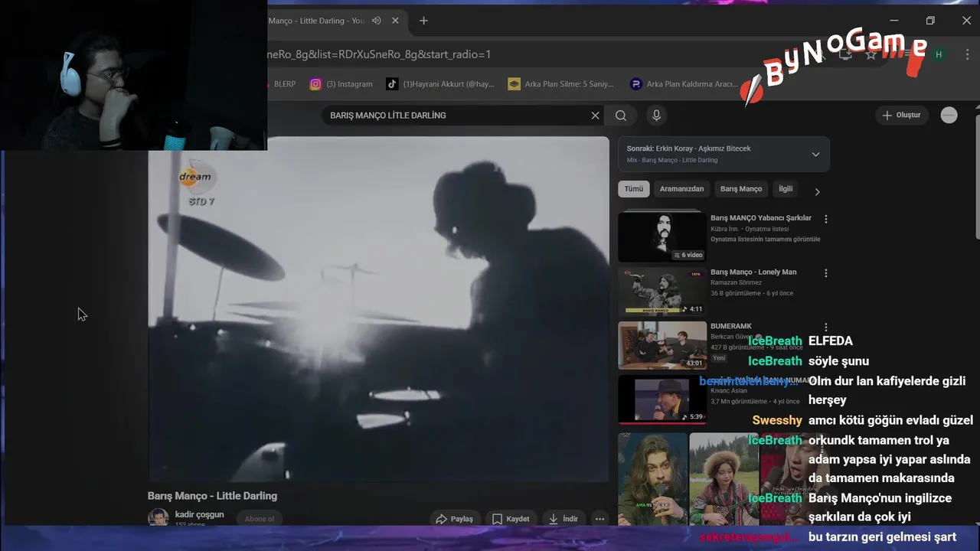Start voice search with microphone icon
This screenshot has height=551, width=980.
655,116
